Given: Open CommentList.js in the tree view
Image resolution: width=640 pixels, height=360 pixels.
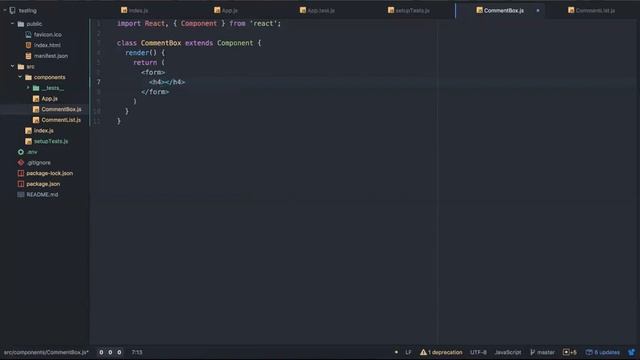Looking at the screenshot, I should coord(61,120).
